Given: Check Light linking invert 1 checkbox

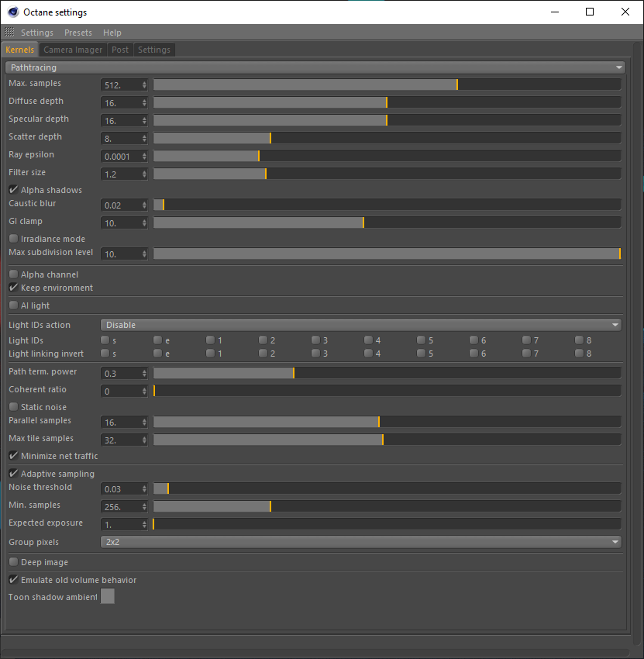Looking at the screenshot, I should [211, 353].
